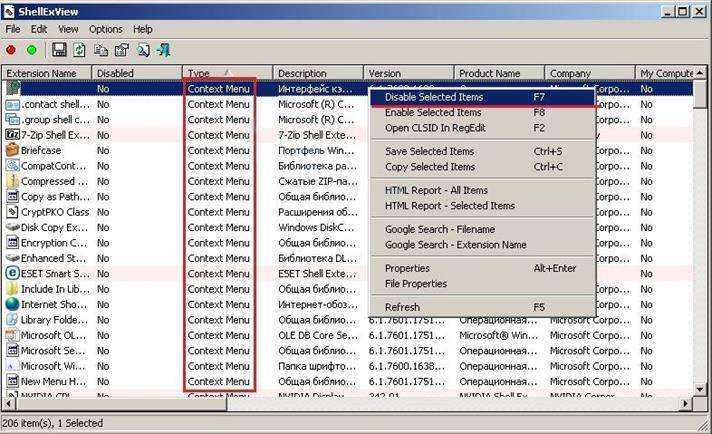This screenshot has height=434, width=712.
Task: Click the Briefcase row icon
Action: point(13,150)
